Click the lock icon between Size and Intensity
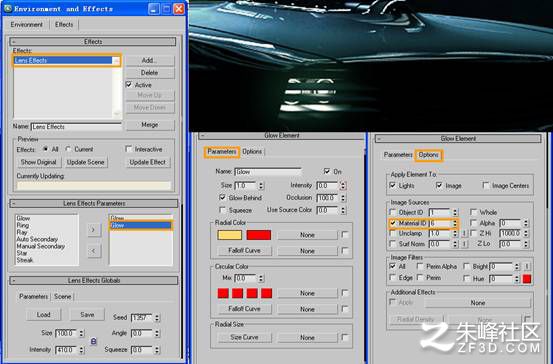Screen dimensions: 553x364 93,341
